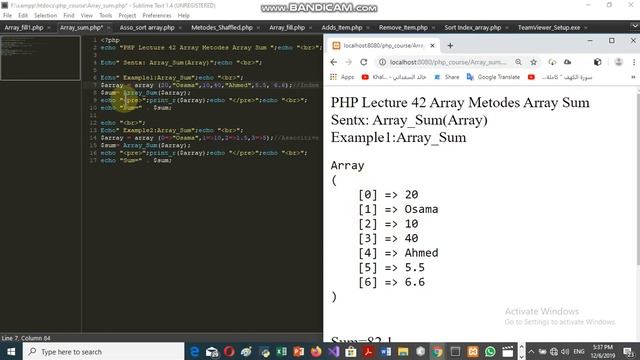Open Microsoft Edge from taskbar
This screenshot has height=360, width=640.
195,351
